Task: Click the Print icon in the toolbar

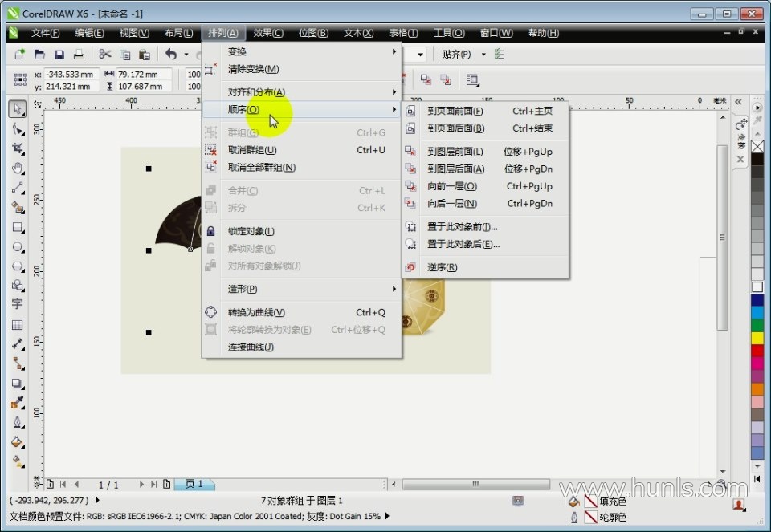Action: coord(79,55)
